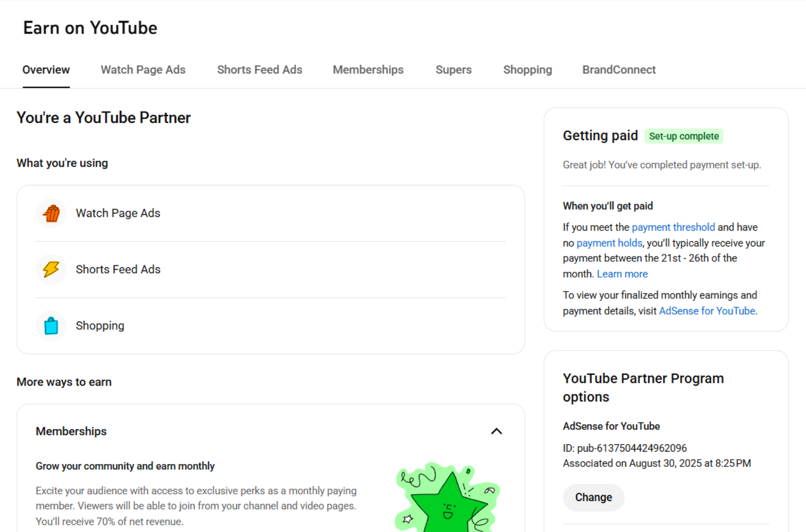806x532 pixels.
Task: Open the payment threshold link
Action: (673, 227)
